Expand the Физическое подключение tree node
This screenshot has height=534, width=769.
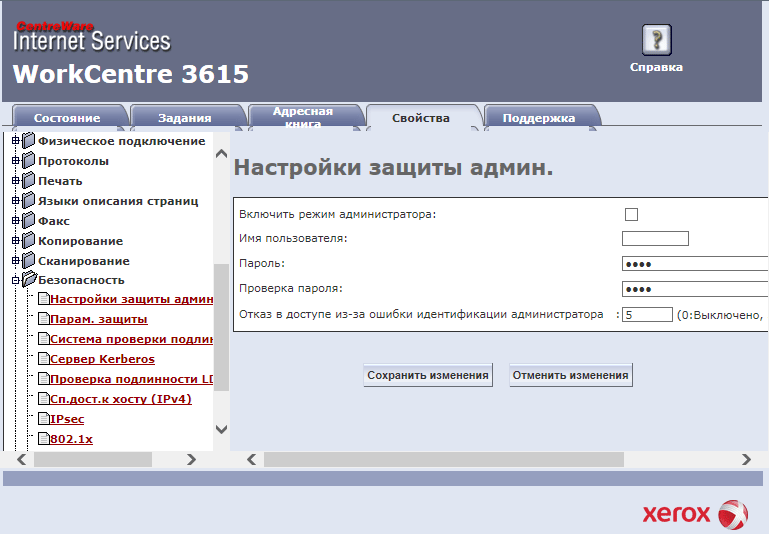16,141
